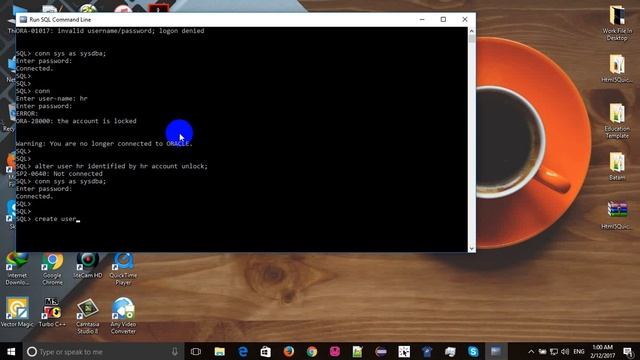640x360 pixels.
Task: Click the "Enter user-name: hr" line
Action: click(52, 98)
